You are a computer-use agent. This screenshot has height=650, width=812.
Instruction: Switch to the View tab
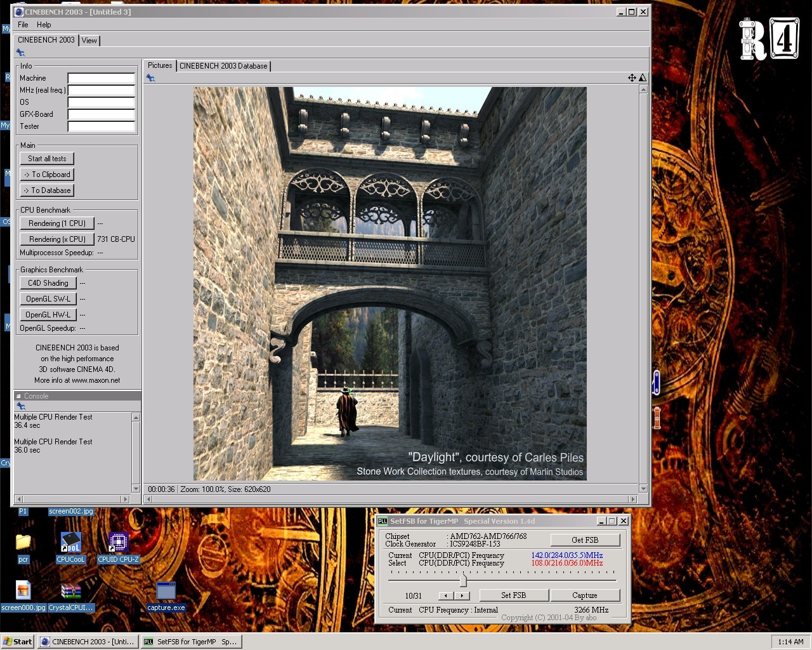click(x=89, y=41)
